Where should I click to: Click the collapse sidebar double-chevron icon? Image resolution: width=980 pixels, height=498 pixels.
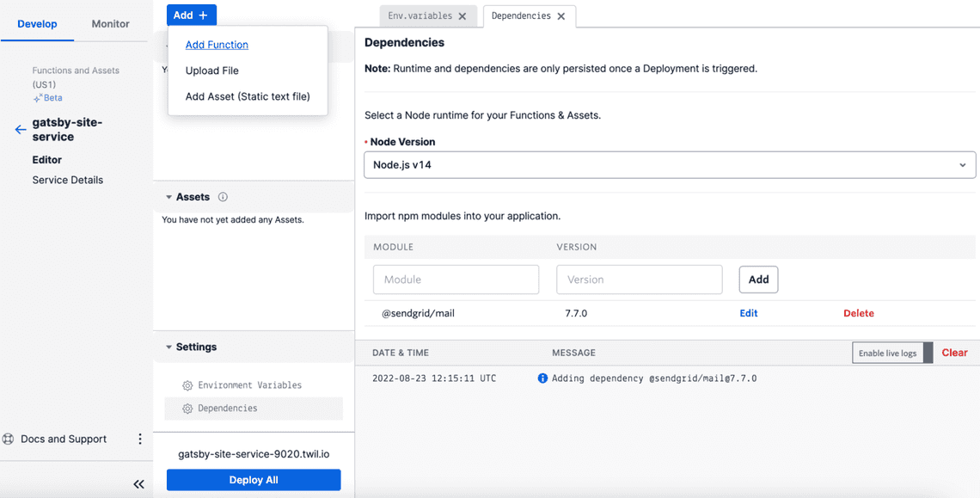point(138,484)
